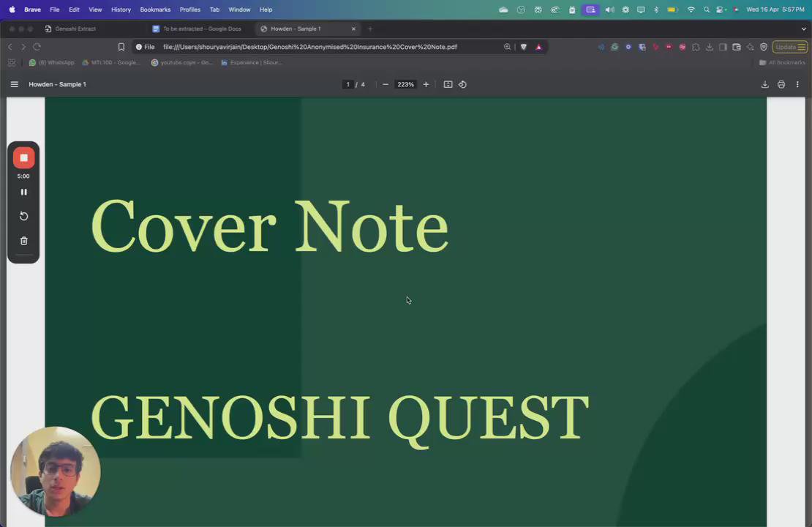This screenshot has height=527, width=812.
Task: Open the Profiles menu
Action: tap(190, 10)
